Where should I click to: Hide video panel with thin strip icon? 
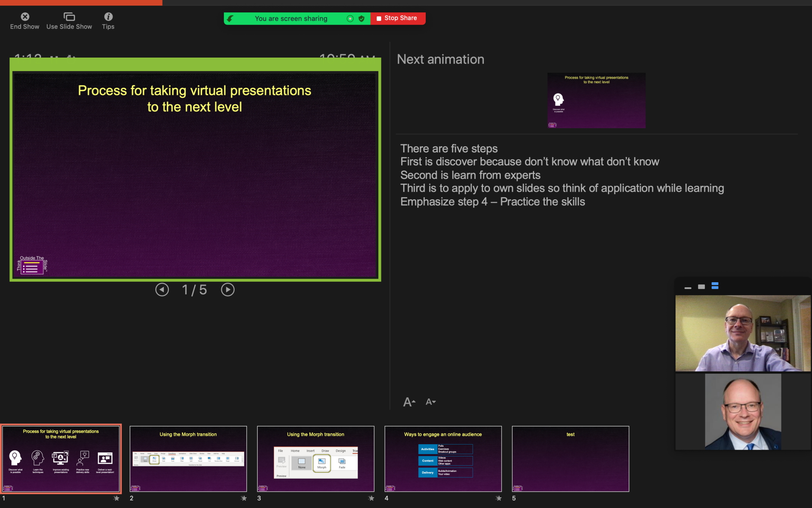(688, 287)
